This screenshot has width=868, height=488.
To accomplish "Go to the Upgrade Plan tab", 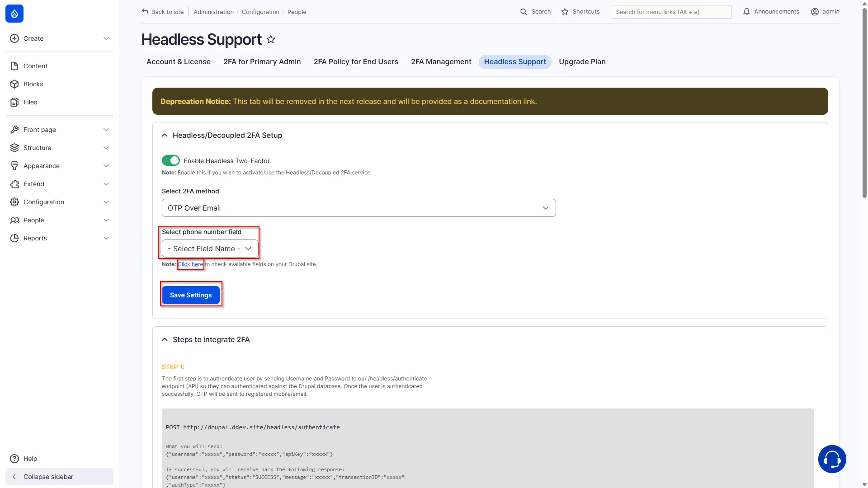I will point(582,62).
